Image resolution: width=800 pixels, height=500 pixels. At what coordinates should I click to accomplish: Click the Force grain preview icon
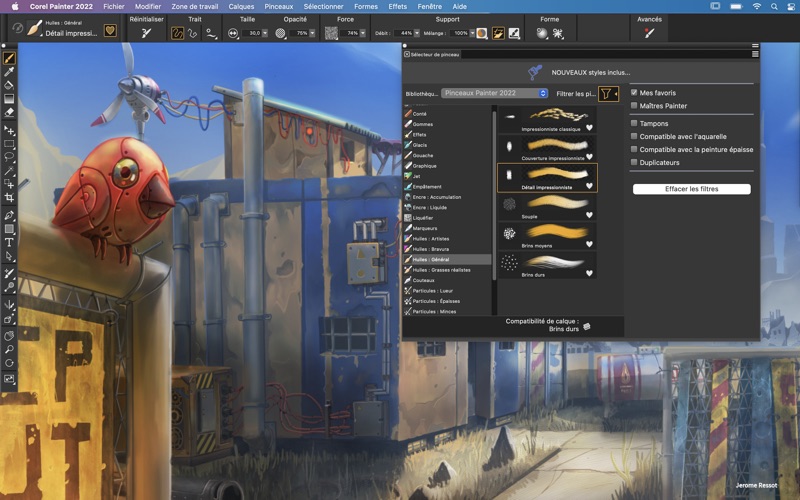click(331, 33)
